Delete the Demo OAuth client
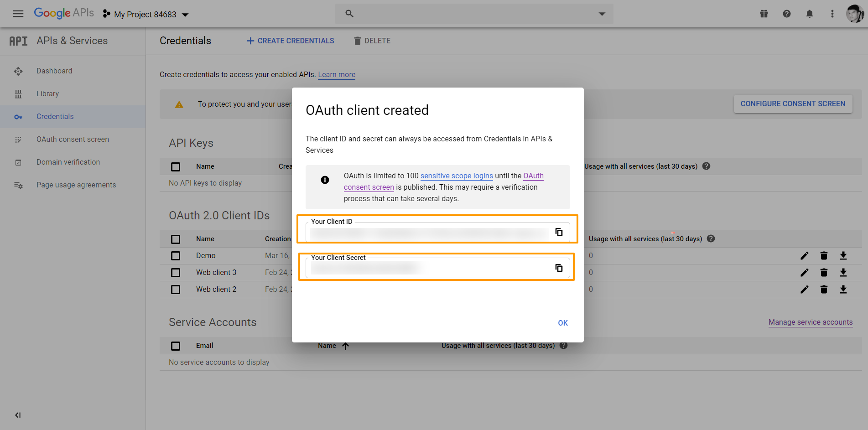Screen dimensions: 868x430 click(x=824, y=256)
